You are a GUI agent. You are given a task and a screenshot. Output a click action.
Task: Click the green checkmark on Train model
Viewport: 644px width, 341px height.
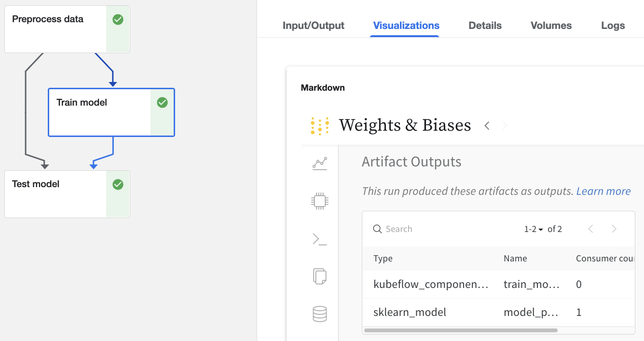(x=162, y=102)
